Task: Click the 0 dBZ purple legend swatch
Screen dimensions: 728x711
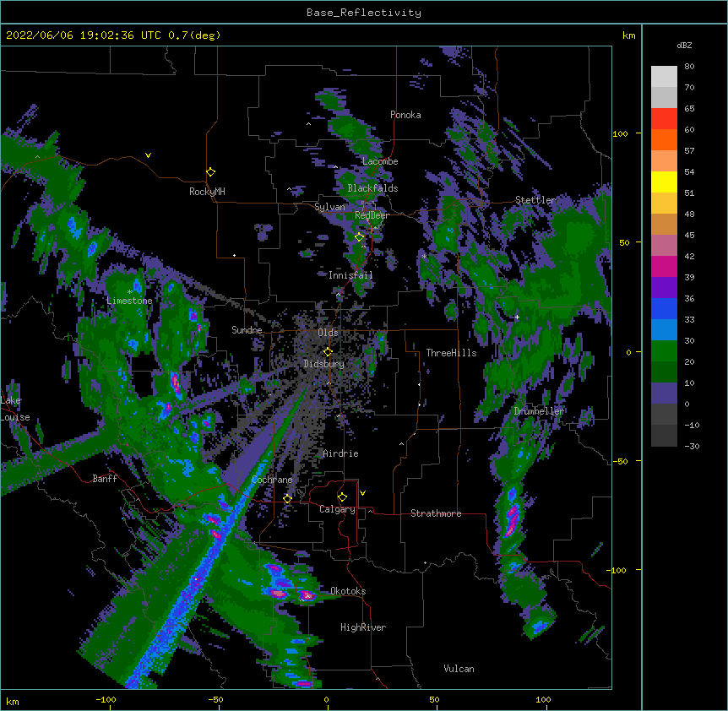Action: [664, 393]
